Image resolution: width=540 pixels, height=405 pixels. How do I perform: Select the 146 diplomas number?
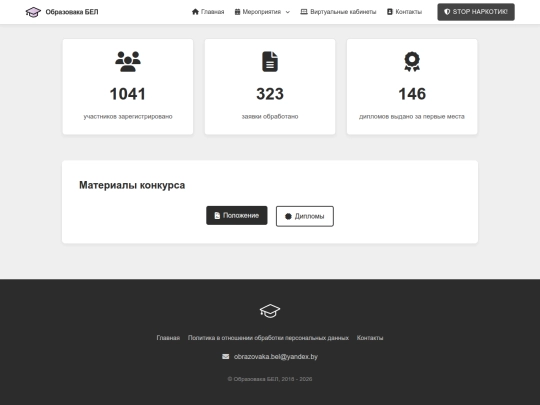point(412,94)
